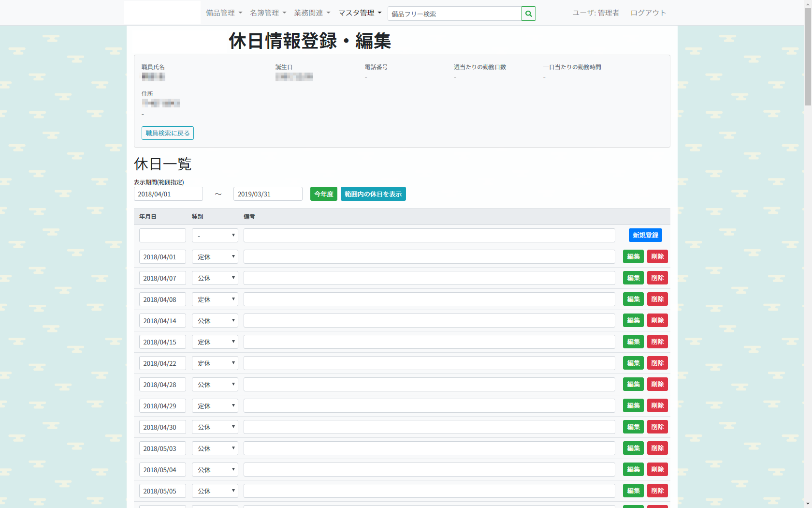Viewport: 812px width, 508px height.
Task: Click 編集 for the 2018/04/08 row
Action: pos(633,299)
